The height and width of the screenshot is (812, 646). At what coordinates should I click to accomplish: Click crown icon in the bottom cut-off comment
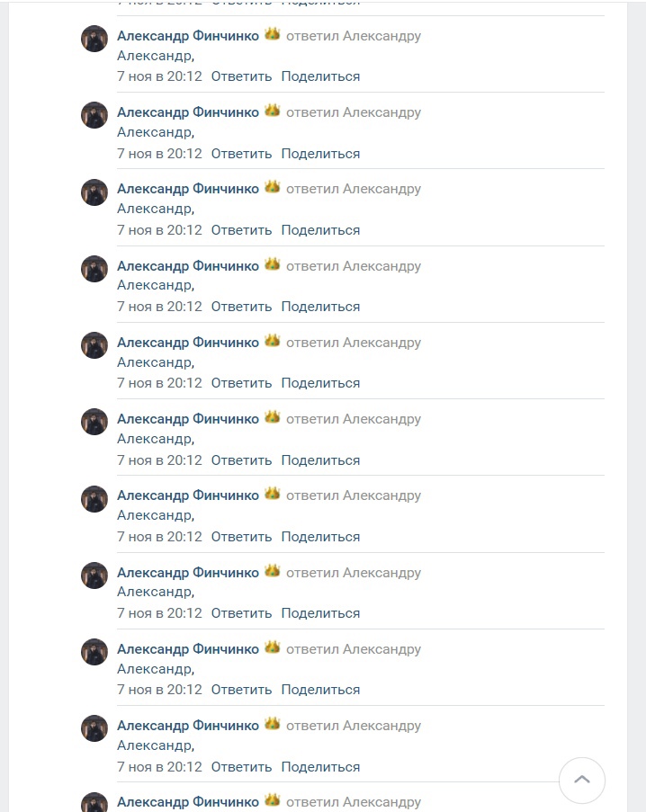(273, 800)
